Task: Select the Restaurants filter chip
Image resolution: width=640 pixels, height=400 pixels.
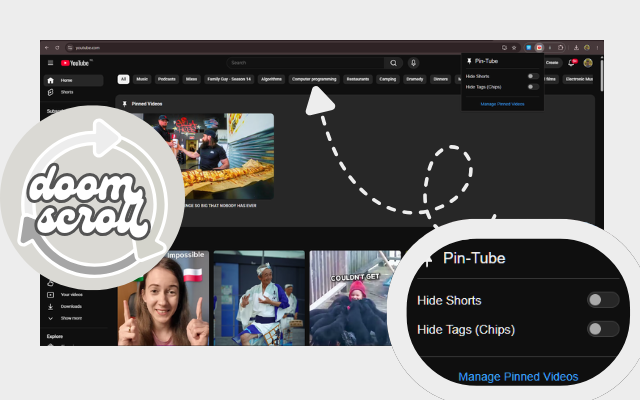Action: [x=358, y=79]
